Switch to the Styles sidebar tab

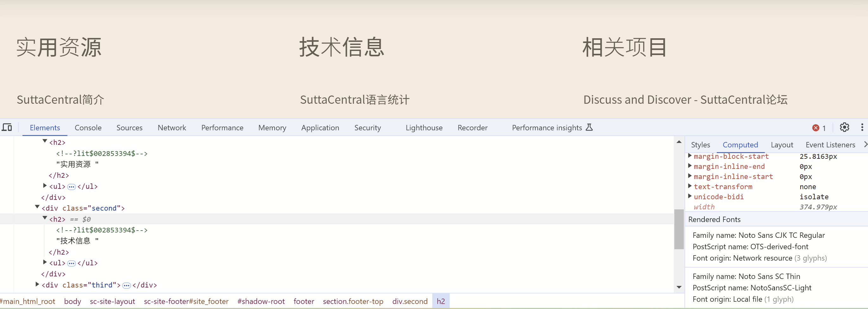pos(700,145)
